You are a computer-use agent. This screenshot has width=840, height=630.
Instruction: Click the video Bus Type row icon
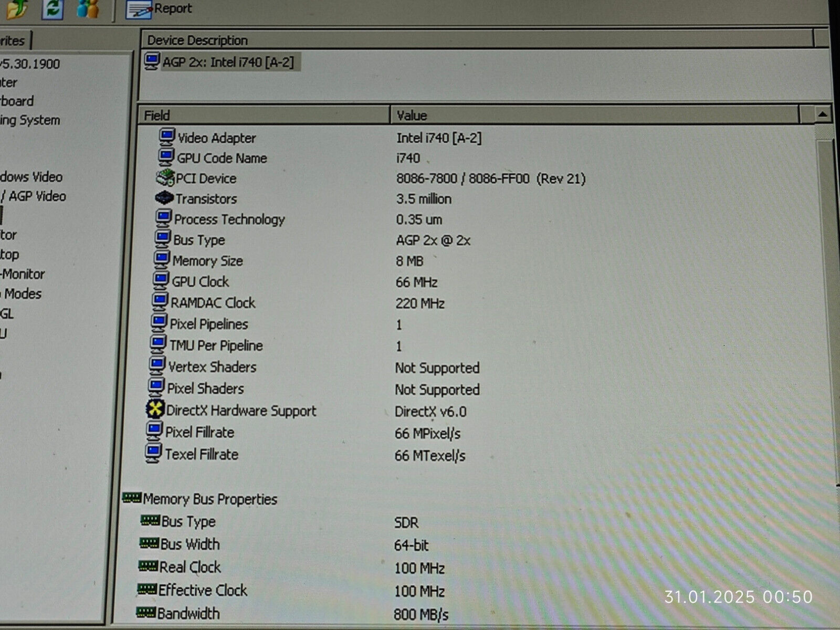(162, 239)
